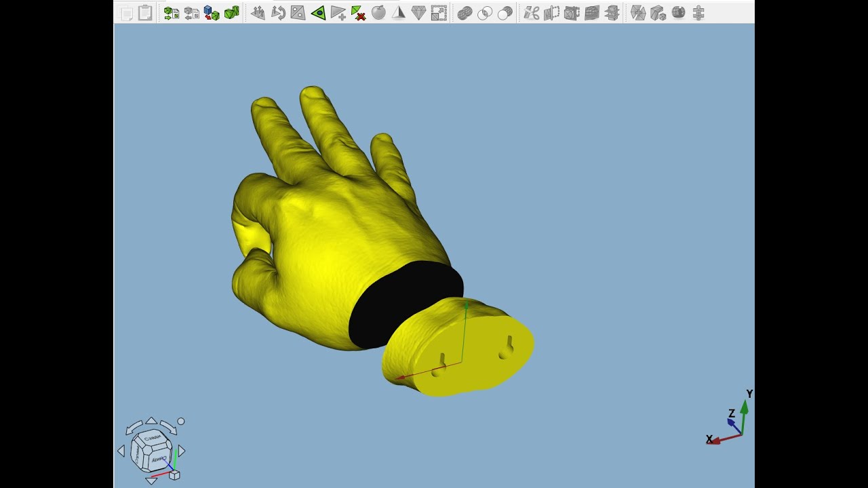Create section from mesh and plane
Viewport: 868px width, 488px height.
click(x=592, y=13)
